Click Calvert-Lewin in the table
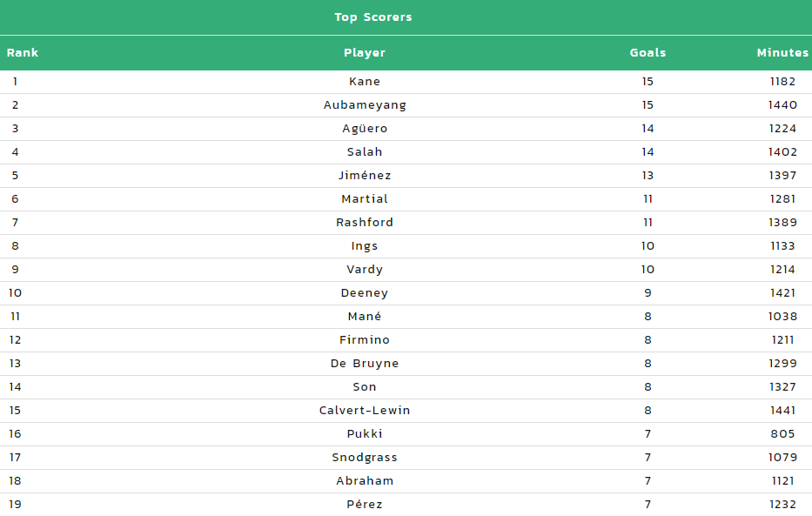Viewport: 812px width, 516px height. pyautogui.click(x=365, y=411)
